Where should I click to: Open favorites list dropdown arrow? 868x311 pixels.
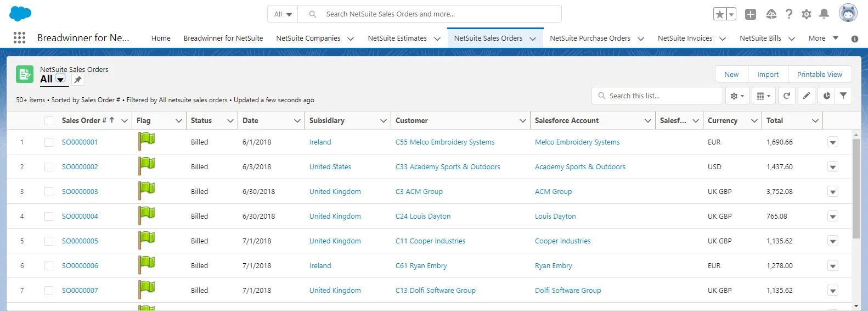[x=731, y=14]
